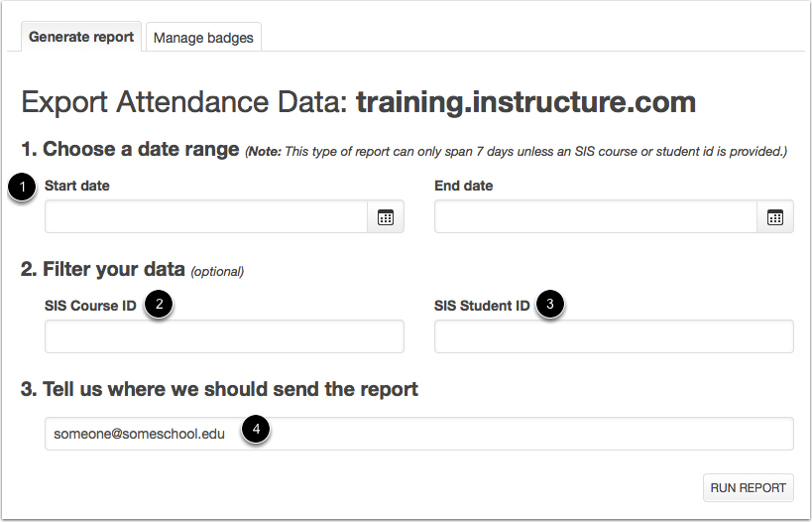Click into the SIS Course ID field
Screen dimensions: 812x522
pos(224,336)
